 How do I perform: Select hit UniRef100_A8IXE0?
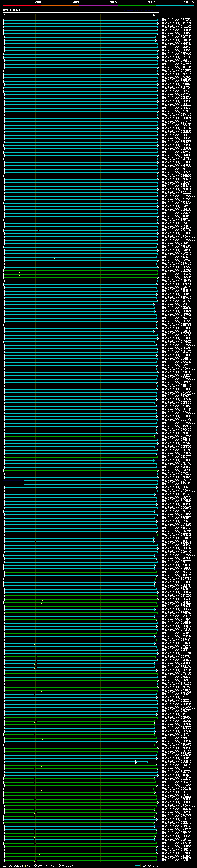[176, 20]
